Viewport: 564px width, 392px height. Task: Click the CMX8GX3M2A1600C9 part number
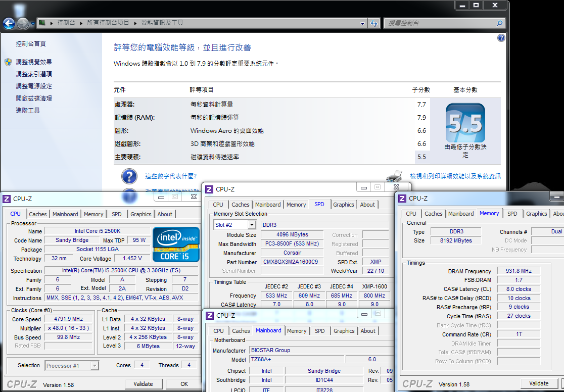click(292, 262)
